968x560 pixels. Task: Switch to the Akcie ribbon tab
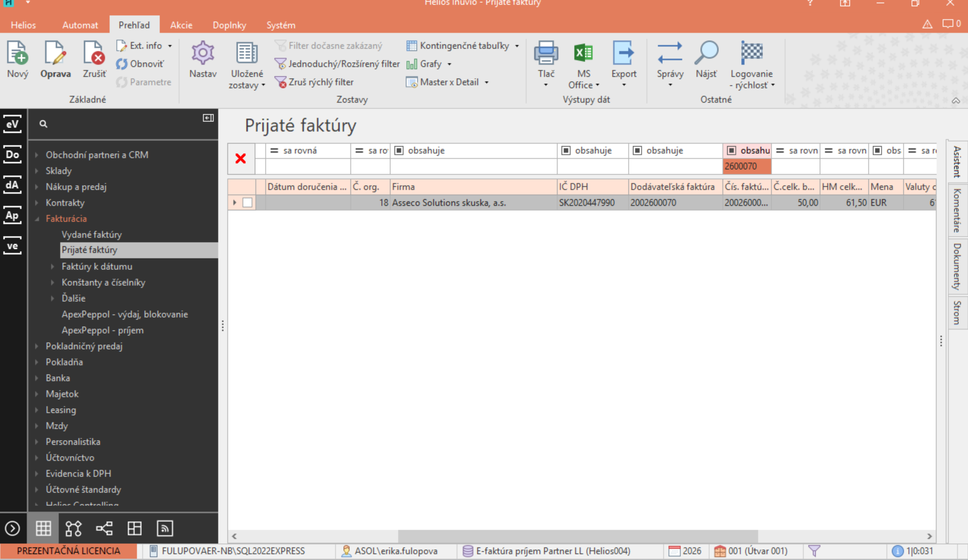pyautogui.click(x=181, y=25)
